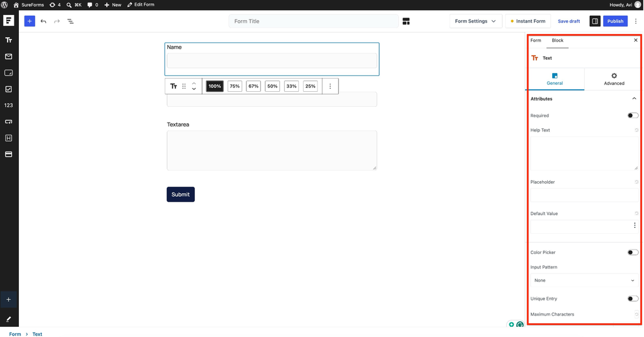Click the Submit button in form
Image resolution: width=644 pixels, height=337 pixels.
pos(180,194)
